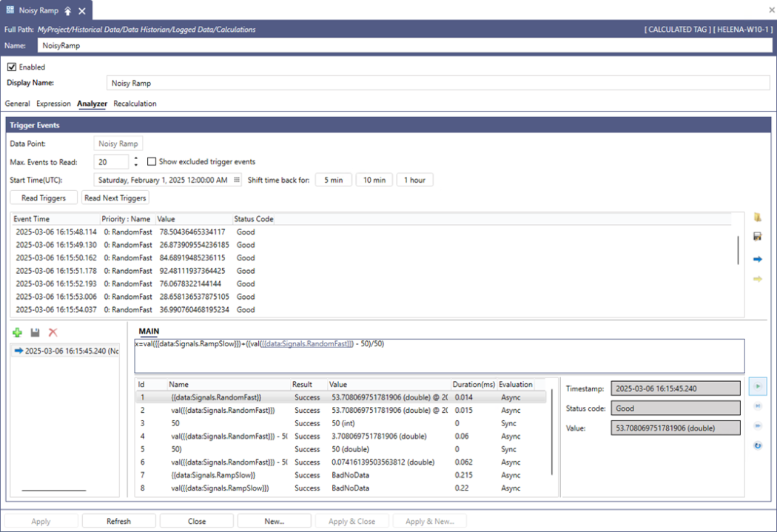Click the Name field containing NoisyRamp
Image resolution: width=777 pixels, height=532 pixels.
[x=400, y=45]
